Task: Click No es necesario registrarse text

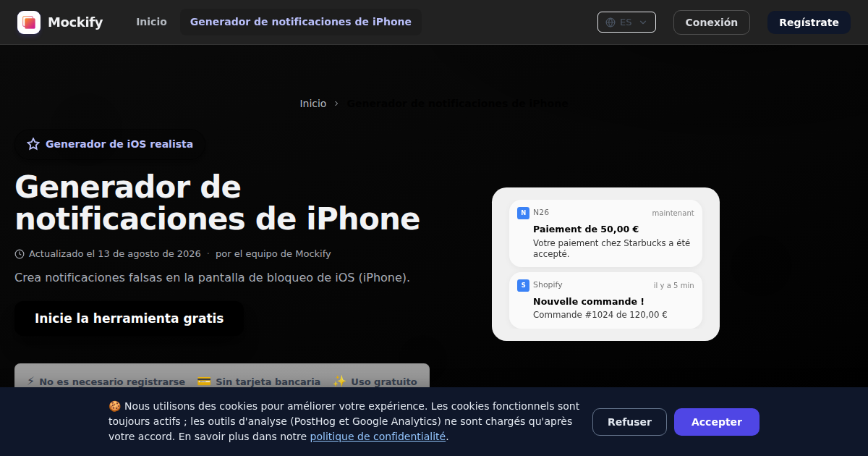Action: click(x=112, y=381)
